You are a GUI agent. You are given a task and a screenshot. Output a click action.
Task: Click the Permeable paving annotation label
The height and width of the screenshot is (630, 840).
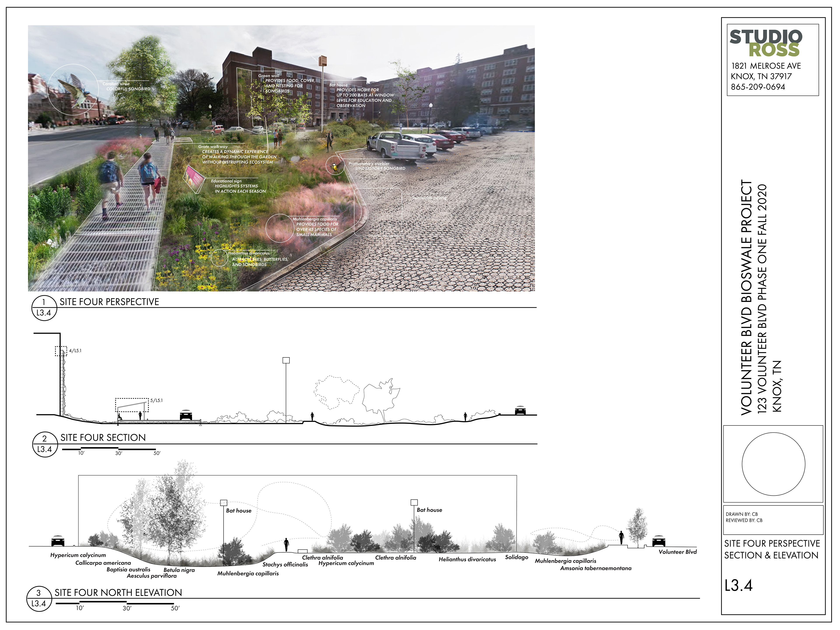[429, 198]
